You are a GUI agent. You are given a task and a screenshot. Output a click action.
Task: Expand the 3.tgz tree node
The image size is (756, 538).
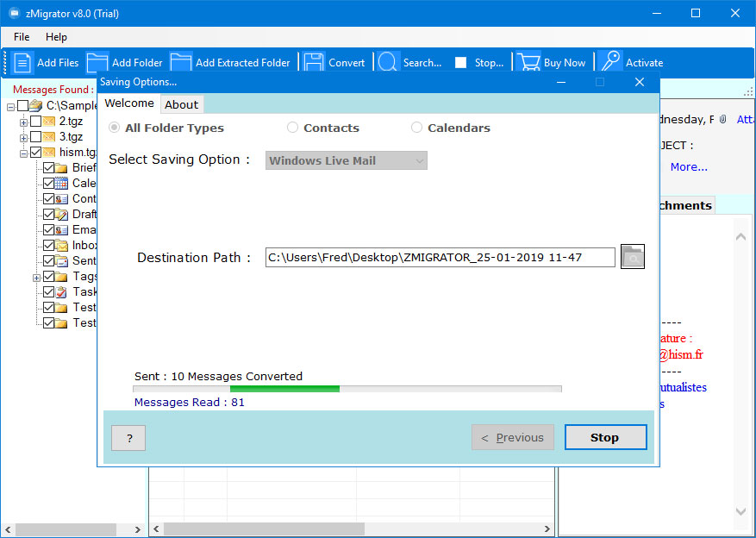(23, 138)
